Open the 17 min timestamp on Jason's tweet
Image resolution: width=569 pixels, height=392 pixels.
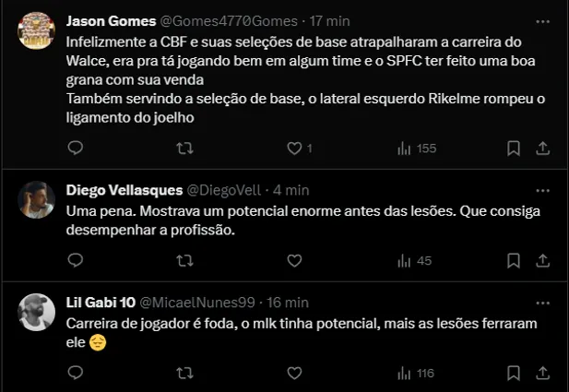pos(326,21)
